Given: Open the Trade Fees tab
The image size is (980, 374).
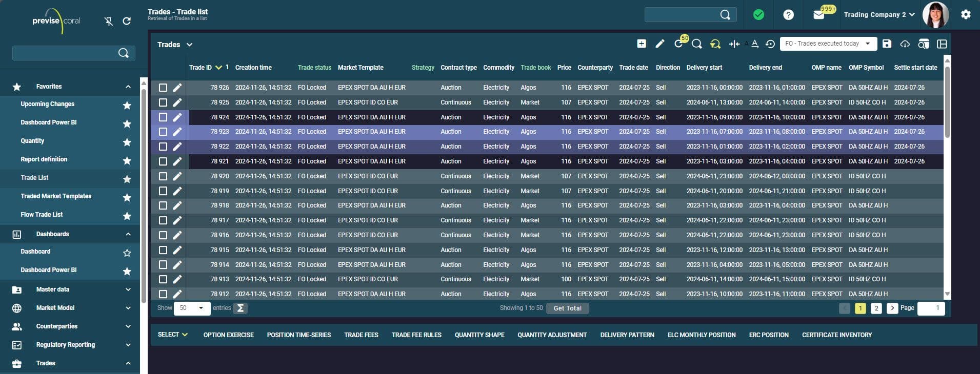Looking at the screenshot, I should coord(361,335).
